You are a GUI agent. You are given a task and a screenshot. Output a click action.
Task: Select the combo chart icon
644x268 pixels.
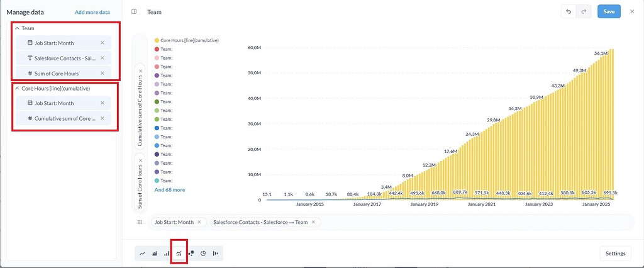pos(179,254)
